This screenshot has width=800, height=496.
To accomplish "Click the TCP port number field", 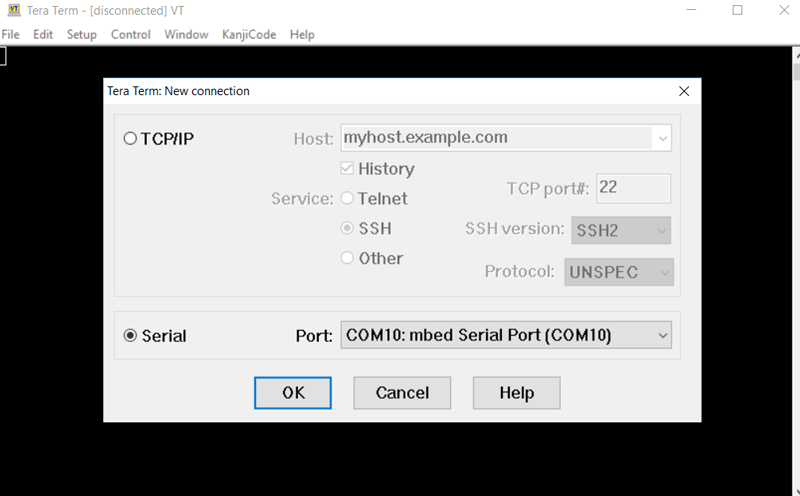I will click(x=633, y=188).
